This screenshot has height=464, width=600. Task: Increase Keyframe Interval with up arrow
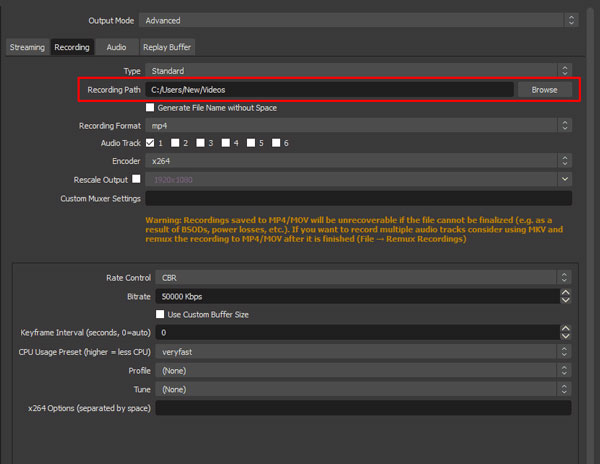pos(565,329)
